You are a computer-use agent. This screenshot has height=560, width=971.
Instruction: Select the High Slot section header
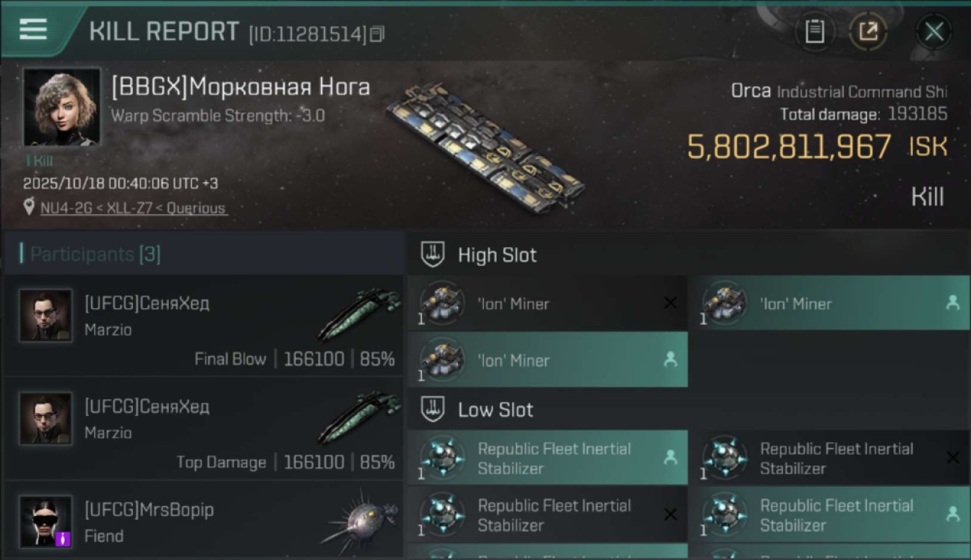pyautogui.click(x=497, y=255)
